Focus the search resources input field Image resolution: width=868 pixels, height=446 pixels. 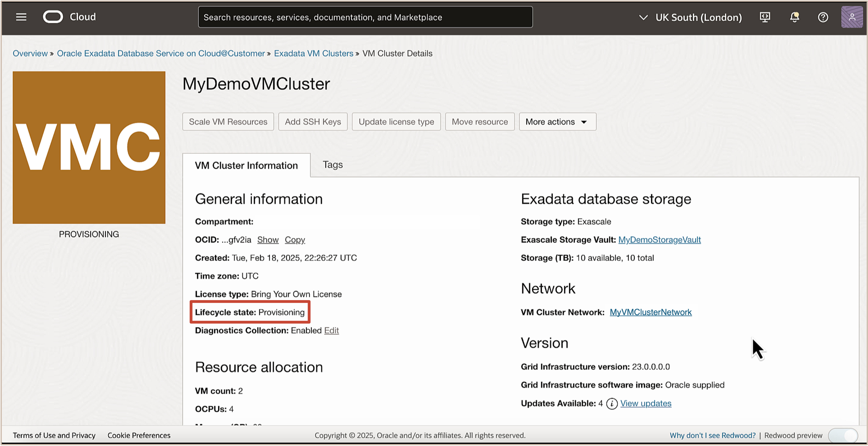(x=365, y=17)
